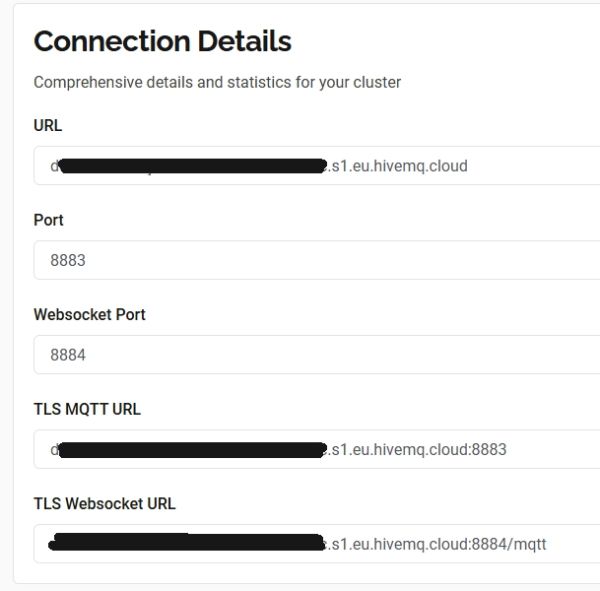Click the "Websocket Port" label
Viewport: 600px width, 591px height.
(x=89, y=314)
